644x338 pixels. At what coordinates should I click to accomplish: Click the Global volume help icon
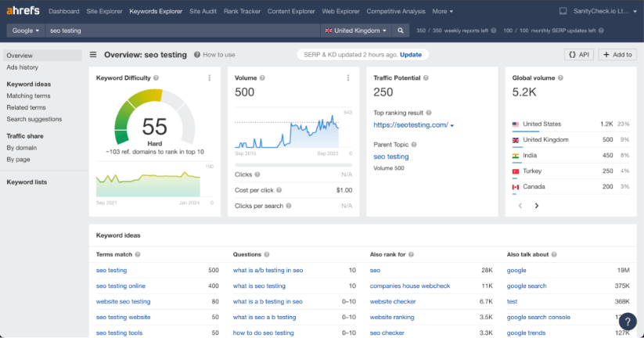click(x=561, y=78)
